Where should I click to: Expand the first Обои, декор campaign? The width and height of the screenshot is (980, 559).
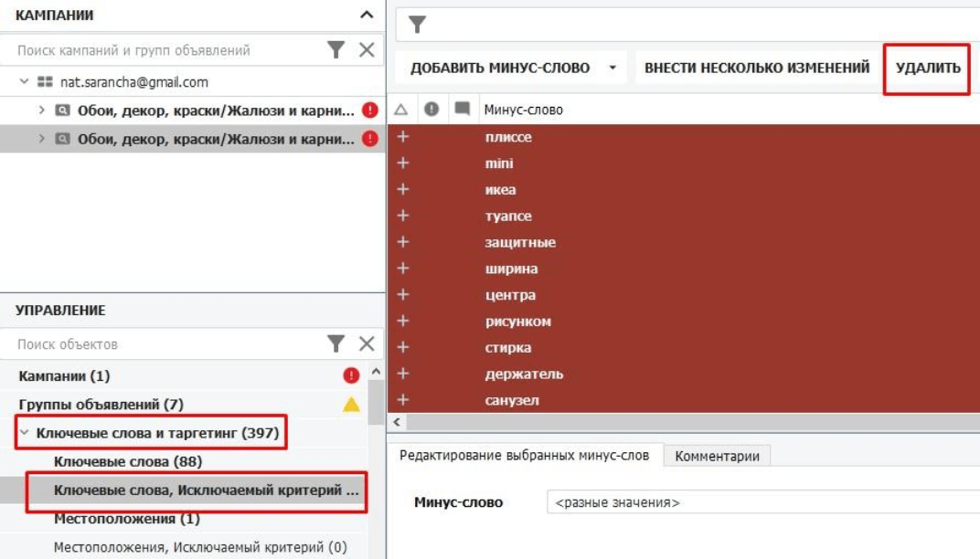pos(41,110)
